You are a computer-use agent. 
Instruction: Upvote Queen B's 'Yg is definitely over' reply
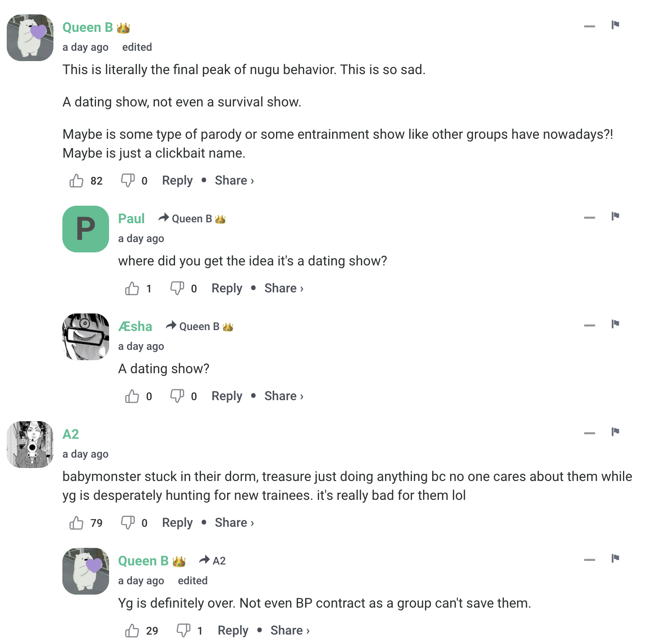(x=132, y=631)
